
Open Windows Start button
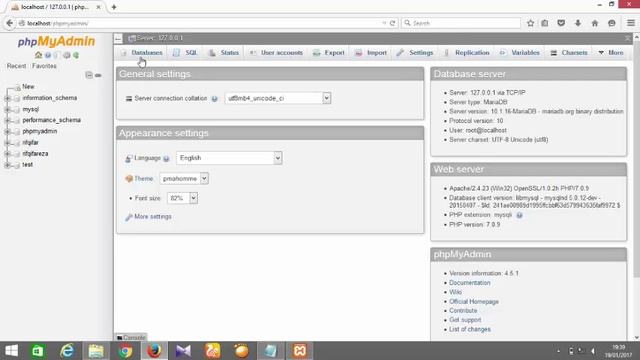(11, 351)
